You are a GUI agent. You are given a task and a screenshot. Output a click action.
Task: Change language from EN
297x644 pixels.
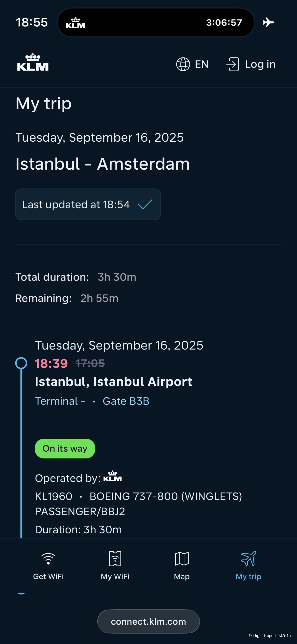coord(201,65)
